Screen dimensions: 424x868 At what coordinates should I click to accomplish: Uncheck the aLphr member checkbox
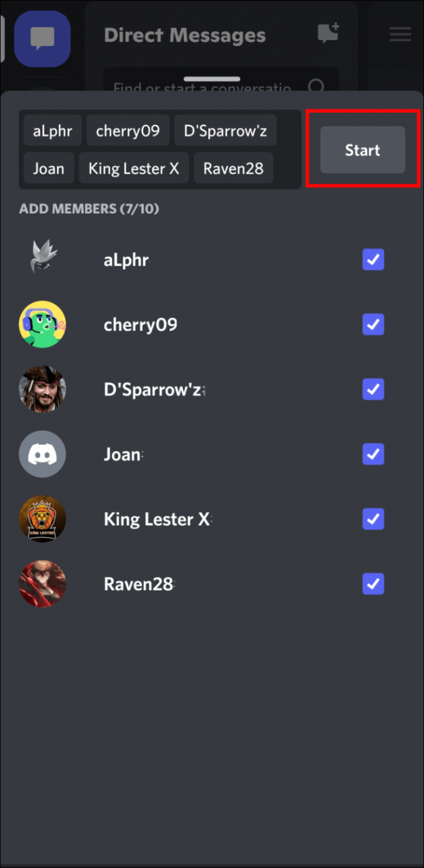(x=373, y=260)
